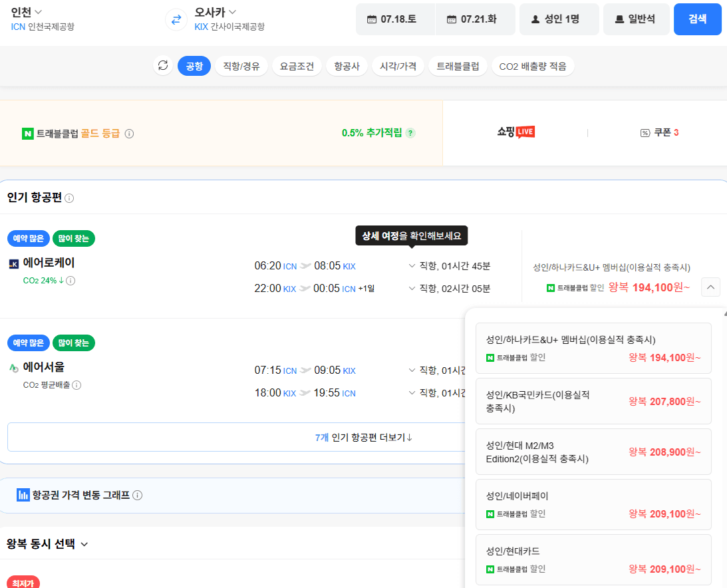The width and height of the screenshot is (727, 588).
Task: Click the 많이 찾는 badge on 에어서울
Action: pos(74,343)
